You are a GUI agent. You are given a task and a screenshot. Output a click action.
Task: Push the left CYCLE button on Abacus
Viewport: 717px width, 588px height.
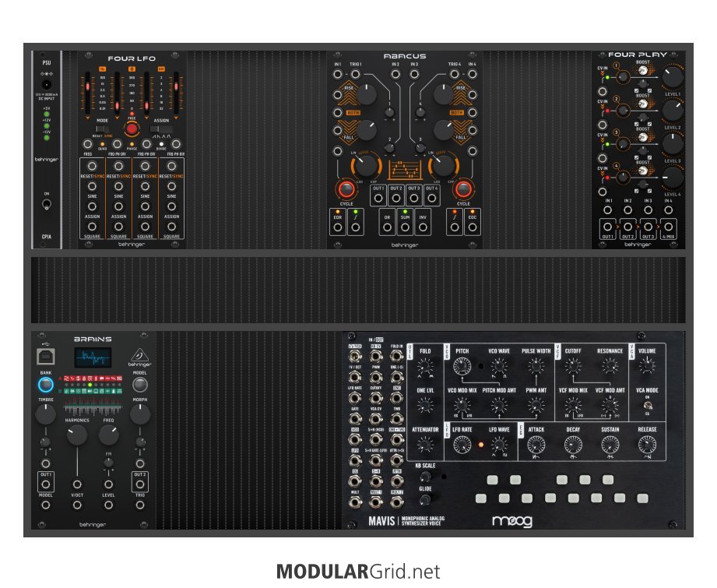click(346, 189)
